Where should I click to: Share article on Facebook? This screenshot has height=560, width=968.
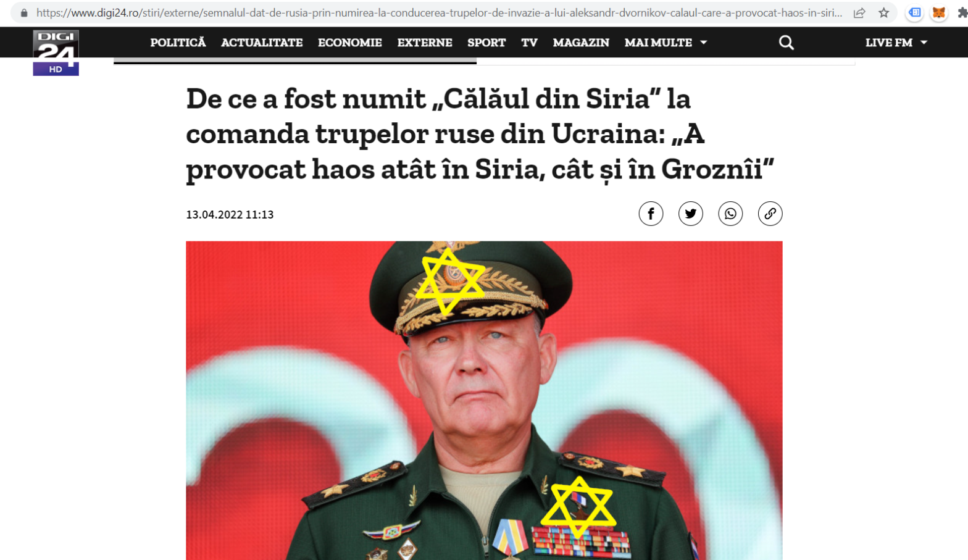(651, 214)
